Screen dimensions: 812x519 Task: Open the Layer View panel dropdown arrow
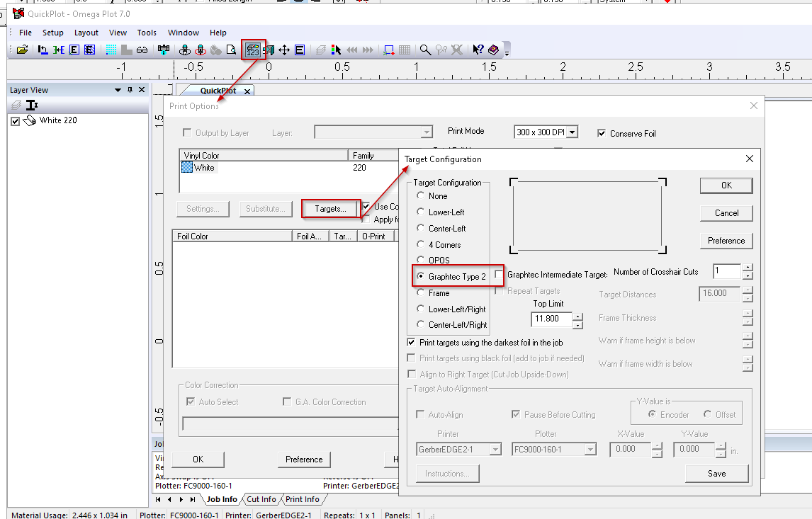[118, 90]
